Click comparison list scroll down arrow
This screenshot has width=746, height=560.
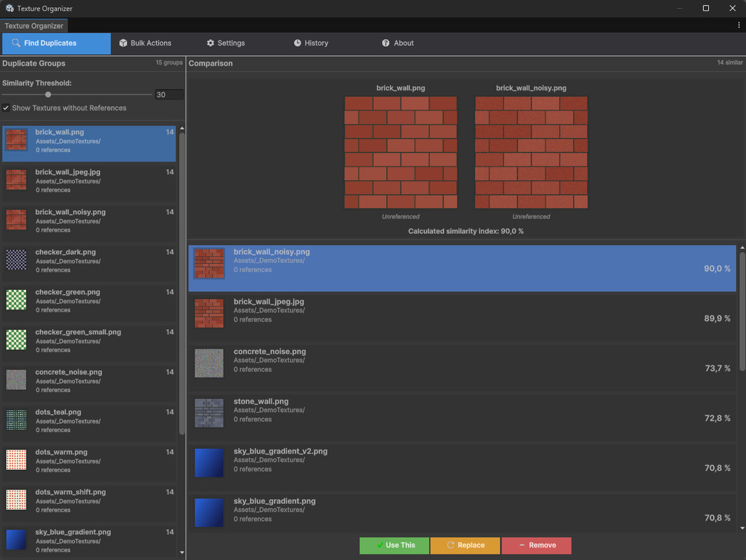pyautogui.click(x=742, y=528)
